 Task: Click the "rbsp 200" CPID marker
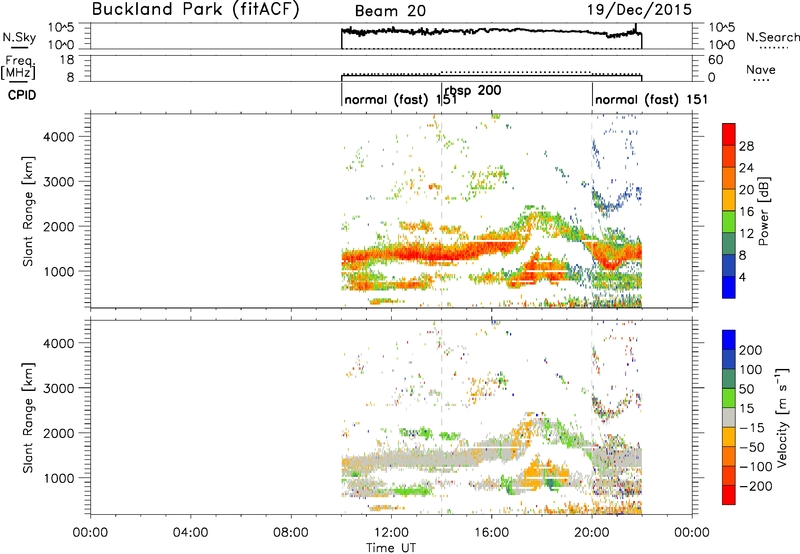[x=473, y=91]
